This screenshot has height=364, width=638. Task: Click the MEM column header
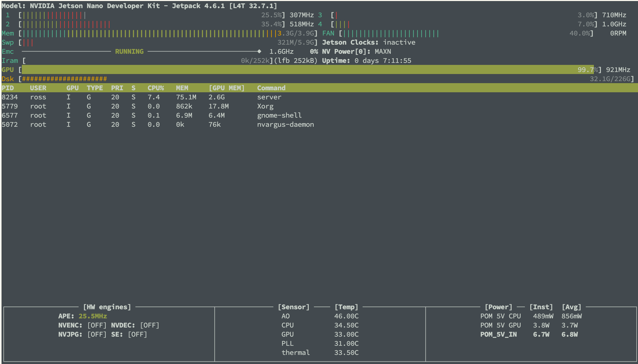click(x=182, y=88)
